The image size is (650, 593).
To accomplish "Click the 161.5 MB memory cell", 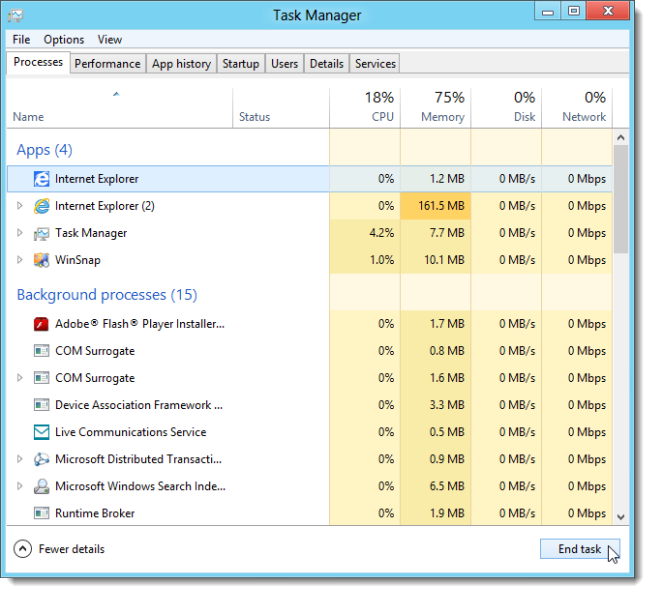I will tap(436, 206).
